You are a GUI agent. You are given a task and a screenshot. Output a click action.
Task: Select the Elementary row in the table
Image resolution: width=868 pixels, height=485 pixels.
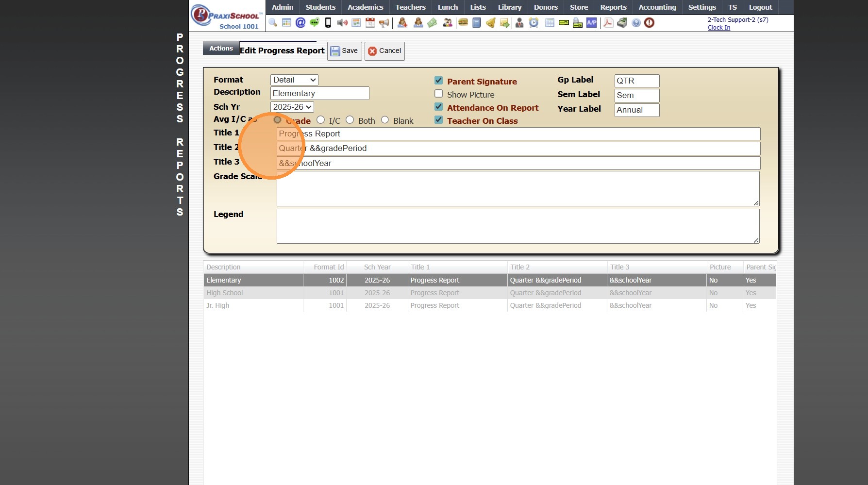(489, 280)
